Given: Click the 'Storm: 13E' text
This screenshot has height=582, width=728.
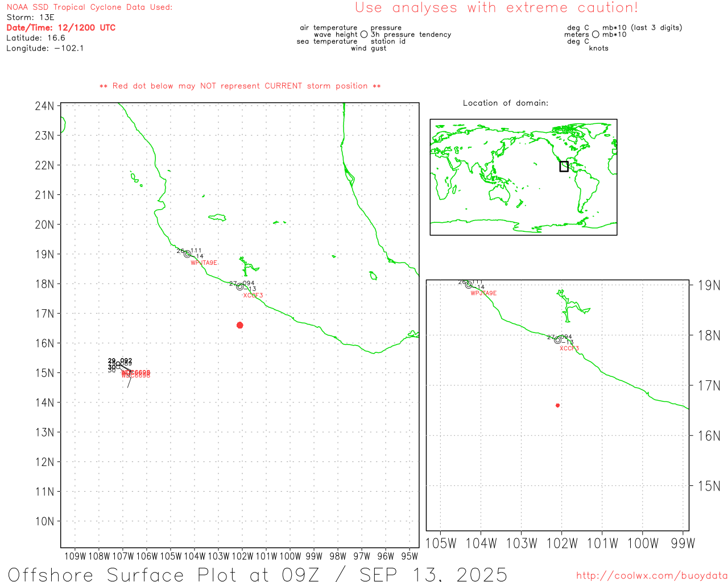Looking at the screenshot, I should (30, 18).
